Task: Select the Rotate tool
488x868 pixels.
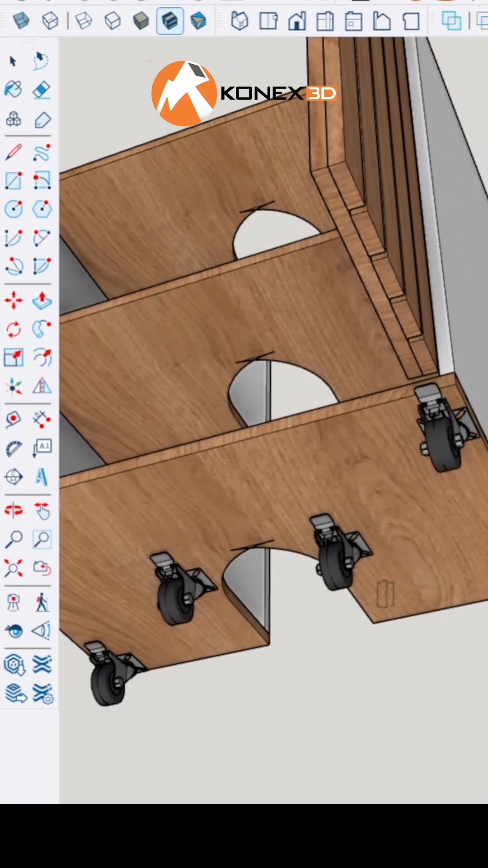Action: click(x=13, y=329)
